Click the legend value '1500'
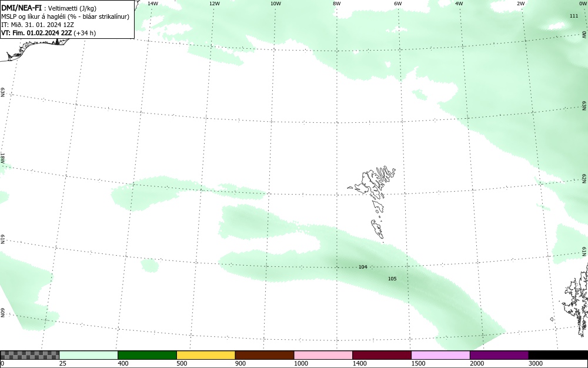The width and height of the screenshot is (588, 368). pos(418,363)
